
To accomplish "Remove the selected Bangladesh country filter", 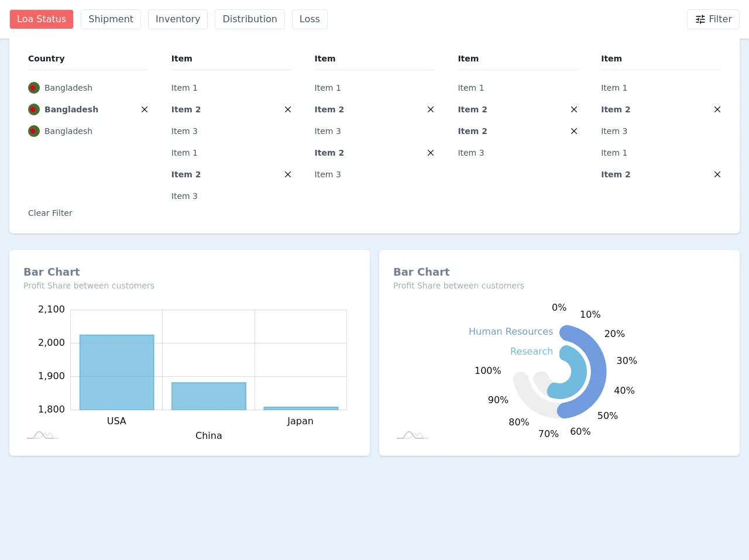I will pyautogui.click(x=145, y=109).
